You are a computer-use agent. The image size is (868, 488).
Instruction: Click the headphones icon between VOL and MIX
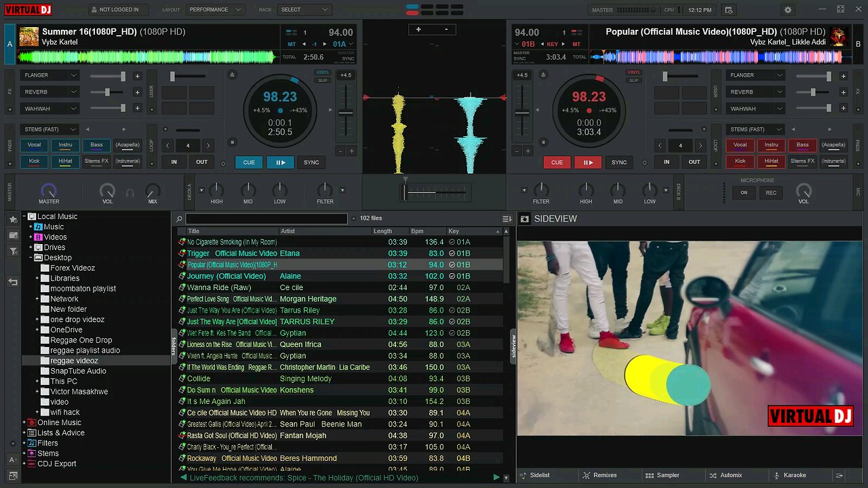130,193
